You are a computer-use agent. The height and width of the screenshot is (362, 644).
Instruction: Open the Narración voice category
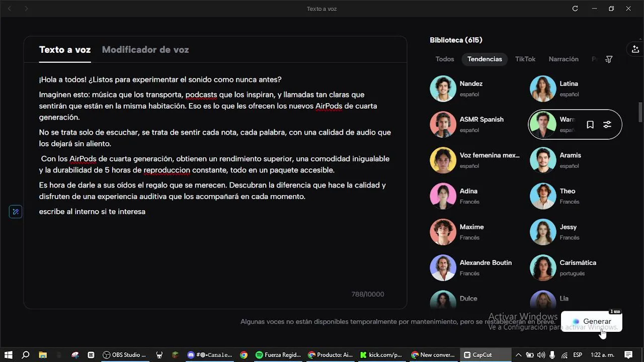563,59
